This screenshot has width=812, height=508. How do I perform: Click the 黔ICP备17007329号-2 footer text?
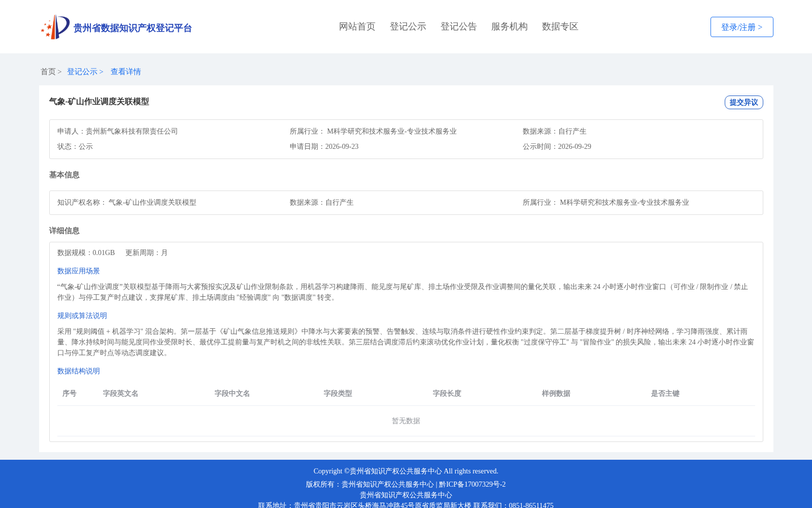(472, 484)
